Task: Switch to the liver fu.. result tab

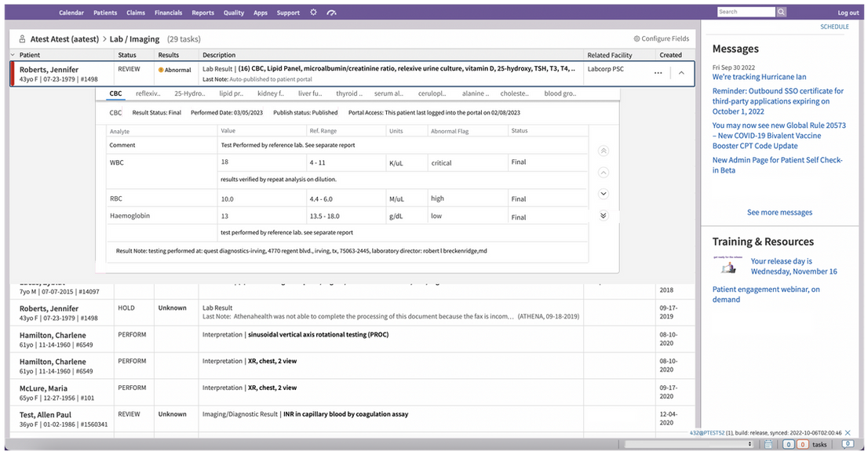Action: coord(310,93)
